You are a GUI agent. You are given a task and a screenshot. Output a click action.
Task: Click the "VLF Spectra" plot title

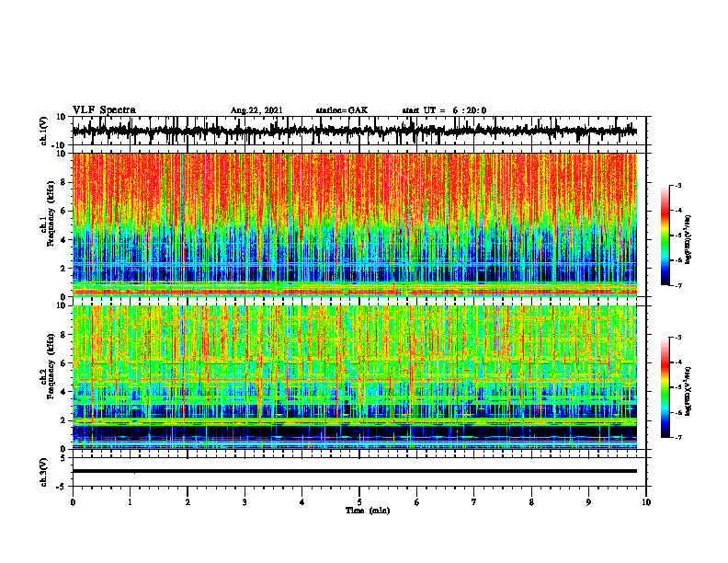pyautogui.click(x=104, y=110)
